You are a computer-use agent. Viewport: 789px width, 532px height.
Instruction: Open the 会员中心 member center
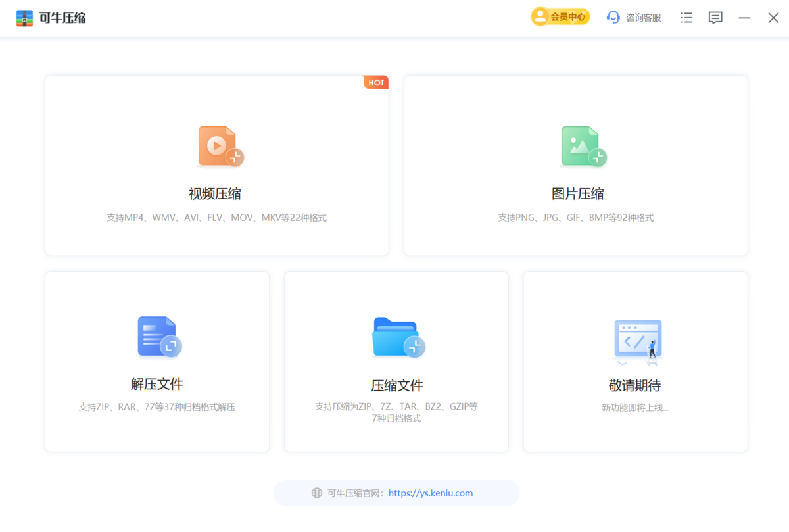tap(565, 16)
